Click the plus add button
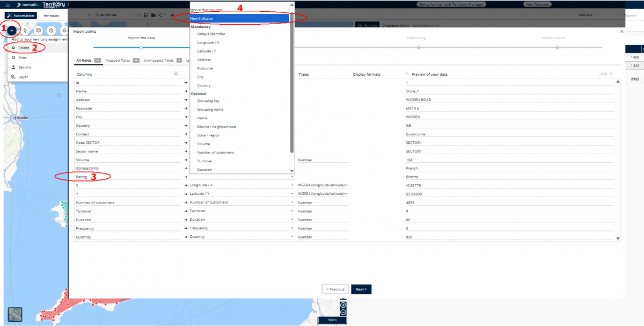This screenshot has width=644, height=326. point(12,31)
